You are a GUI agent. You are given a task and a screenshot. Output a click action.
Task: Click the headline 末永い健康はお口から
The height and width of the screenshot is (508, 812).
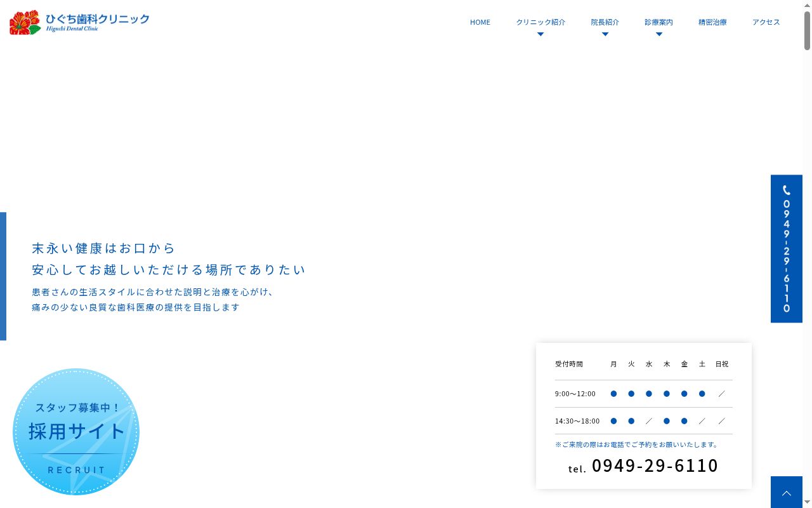tap(103, 248)
